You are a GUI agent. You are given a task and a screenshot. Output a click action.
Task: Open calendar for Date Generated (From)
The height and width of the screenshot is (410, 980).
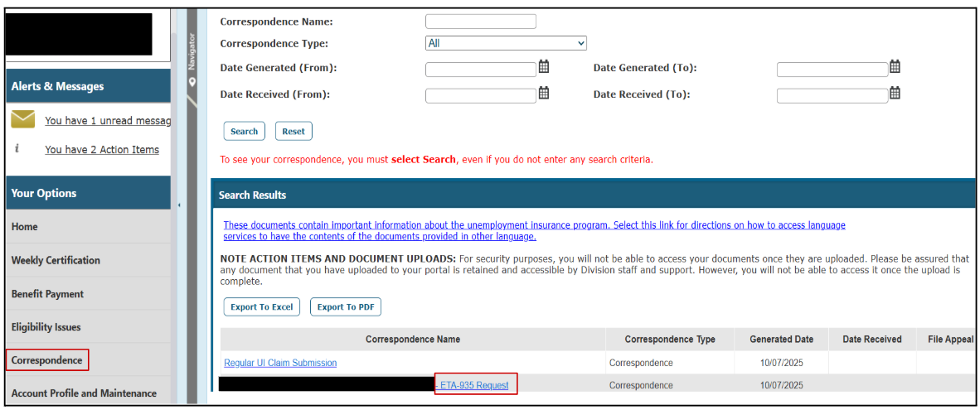click(544, 67)
